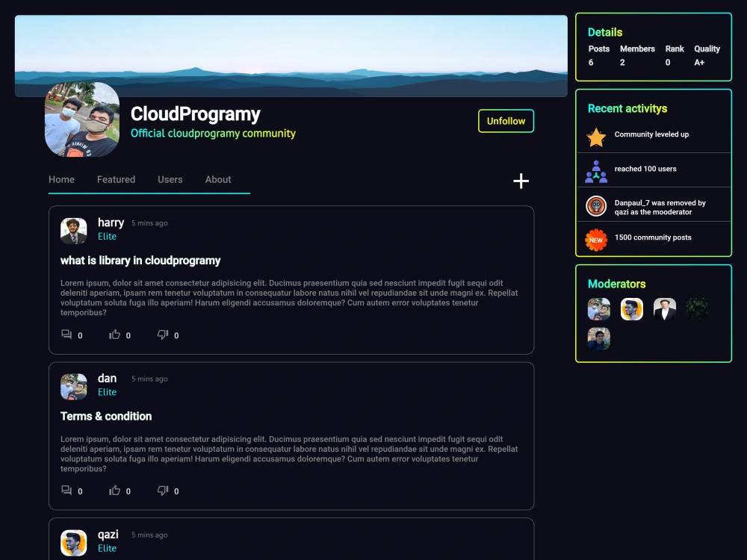Click the A+ quality value
747x560 pixels.
pos(699,63)
